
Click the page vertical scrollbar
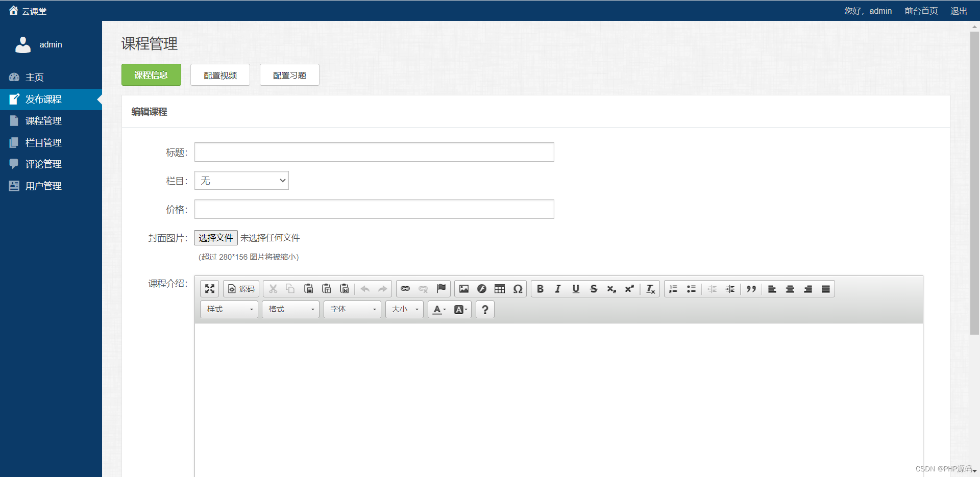[974, 183]
